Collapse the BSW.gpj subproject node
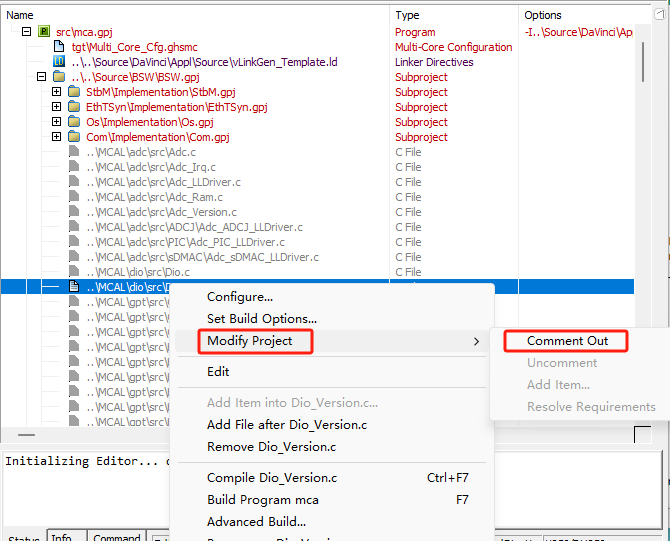The image size is (670, 541). (x=42, y=77)
